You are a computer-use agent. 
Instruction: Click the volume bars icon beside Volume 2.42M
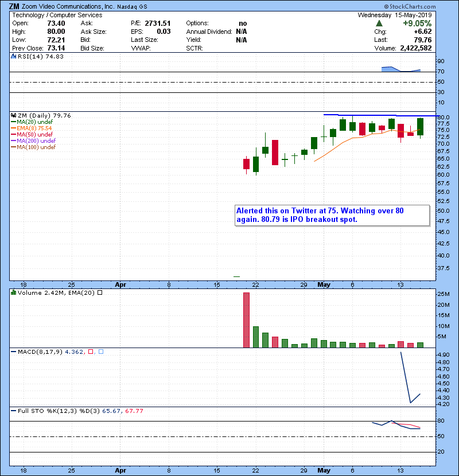13,292
